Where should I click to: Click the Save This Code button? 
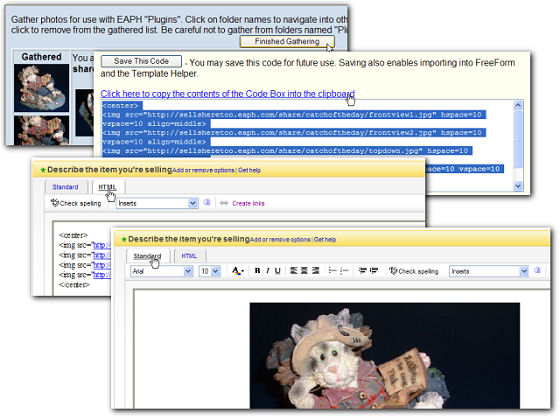[141, 61]
